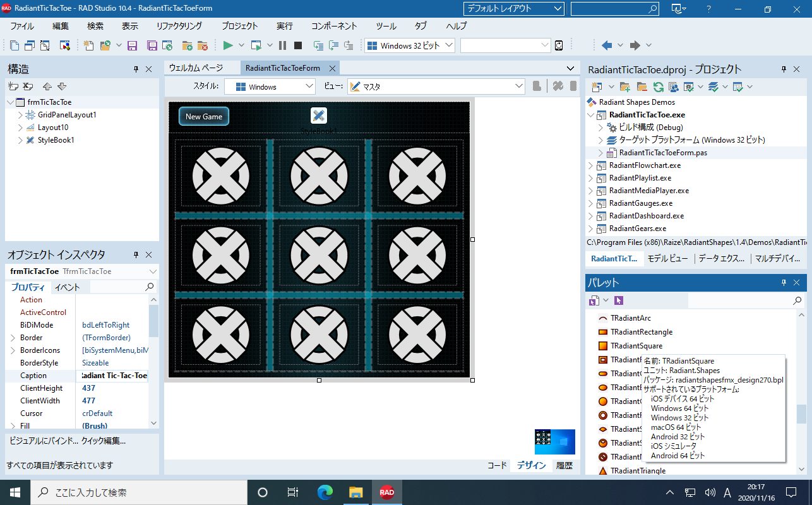Click Sync/Refresh icon in Project panel

point(658,86)
